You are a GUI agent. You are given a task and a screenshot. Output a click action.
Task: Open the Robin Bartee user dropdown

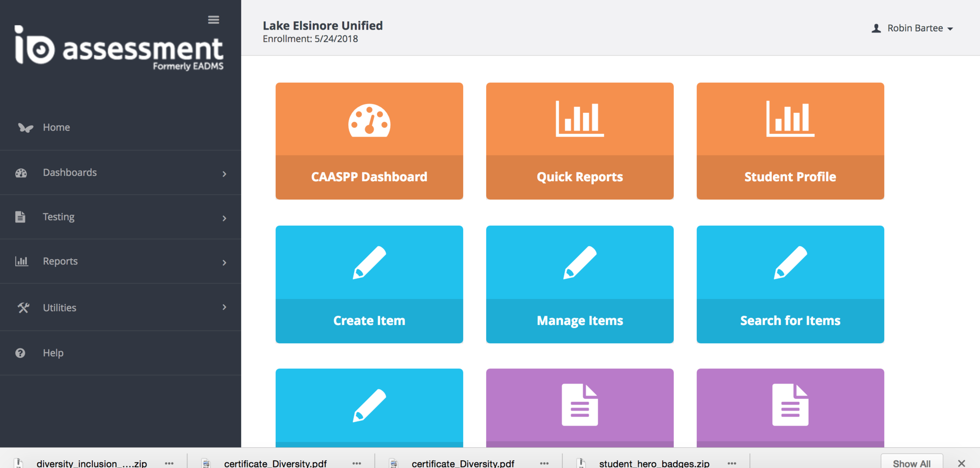pyautogui.click(x=913, y=28)
